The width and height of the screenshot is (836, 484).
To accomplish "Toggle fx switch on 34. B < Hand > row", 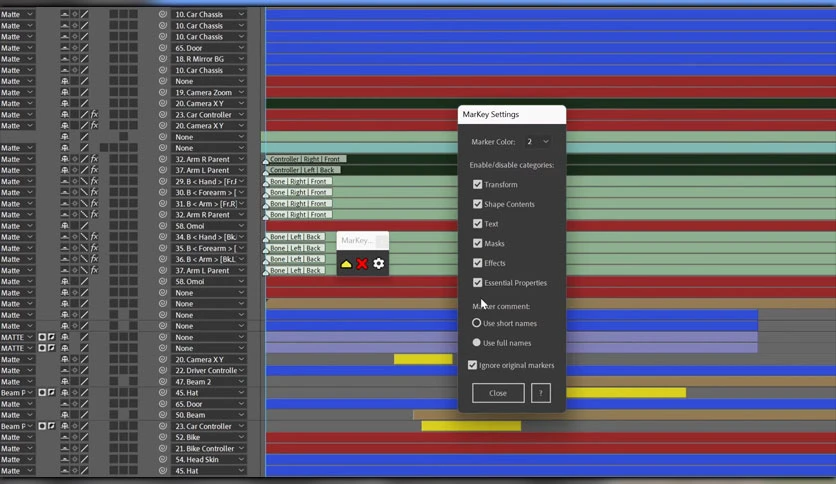I will (94, 237).
